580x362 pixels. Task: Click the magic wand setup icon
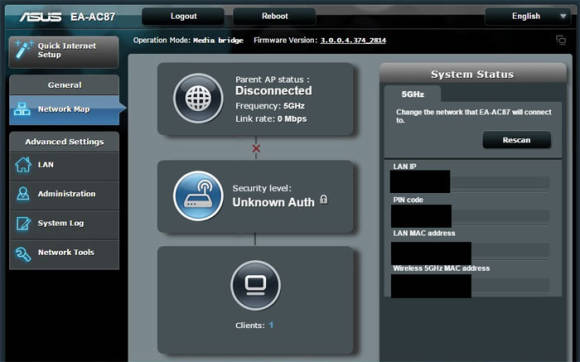(24, 50)
